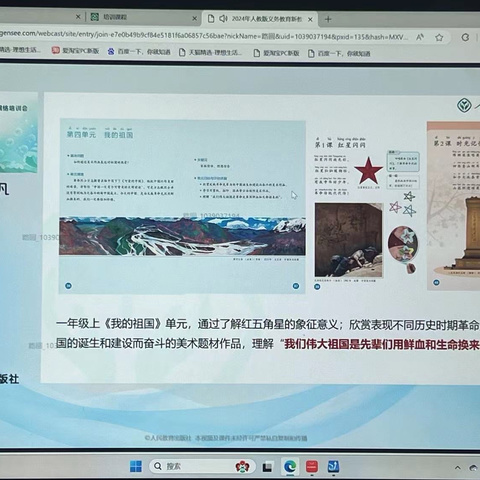Click the publisher logo at top right
This screenshot has height=480, width=480.
464,106
